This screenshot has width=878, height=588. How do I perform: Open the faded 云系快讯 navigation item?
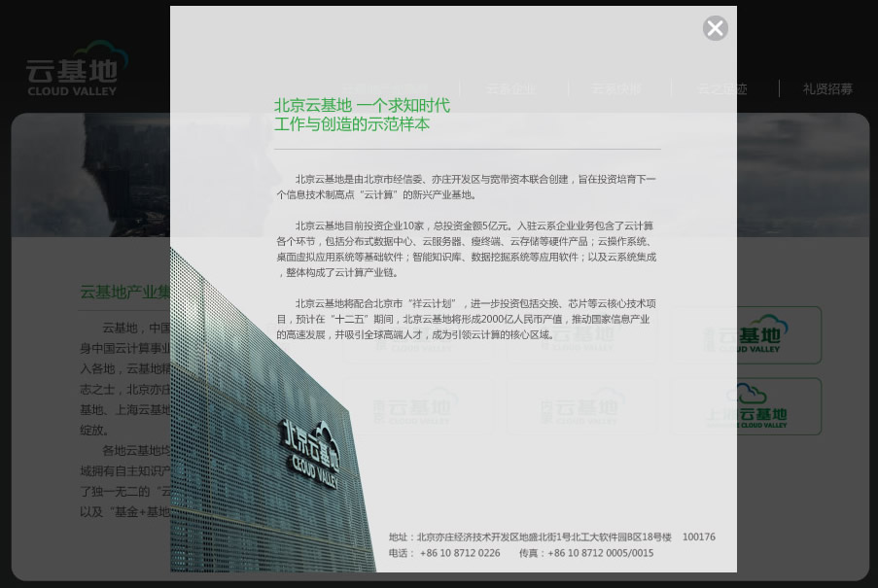point(616,89)
